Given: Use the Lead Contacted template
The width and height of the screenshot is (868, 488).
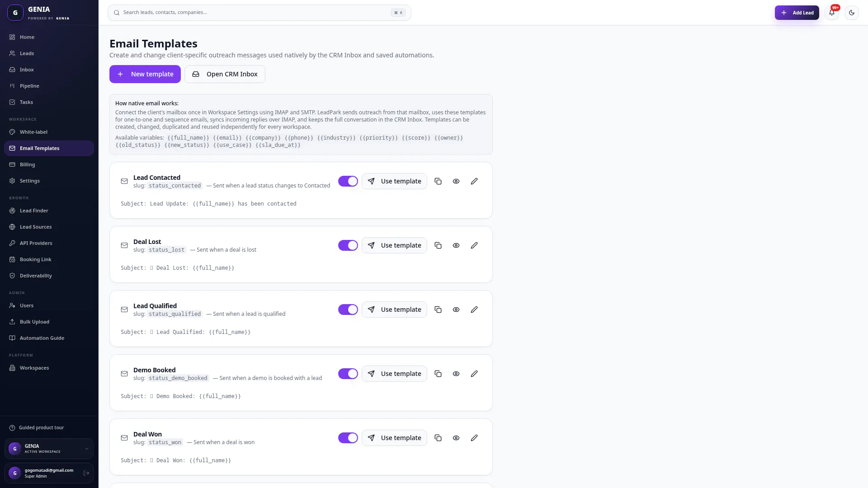Looking at the screenshot, I should click(394, 181).
